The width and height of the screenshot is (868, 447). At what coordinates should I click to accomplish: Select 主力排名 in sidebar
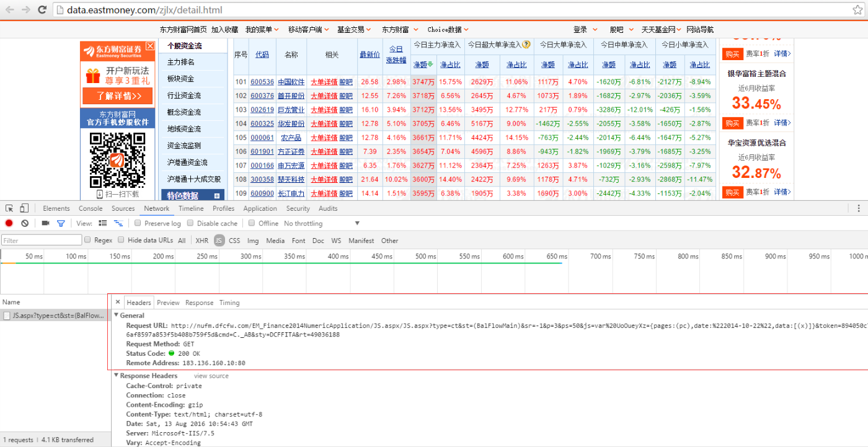[181, 62]
